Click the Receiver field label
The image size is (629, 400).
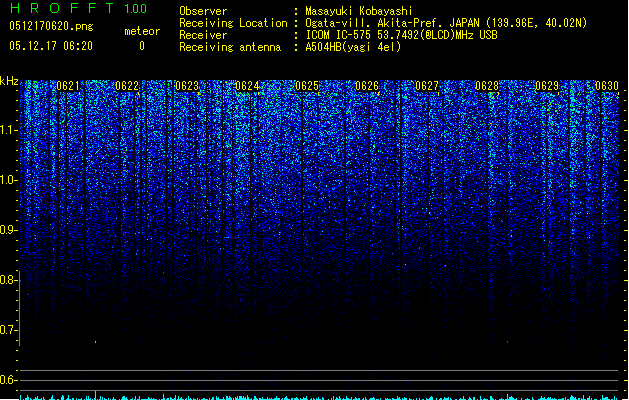pyautogui.click(x=203, y=35)
